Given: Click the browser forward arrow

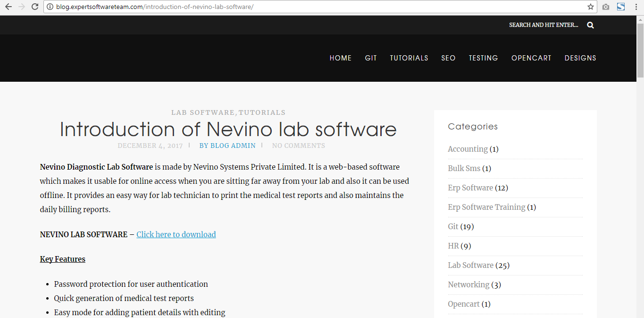Looking at the screenshot, I should 21,7.
